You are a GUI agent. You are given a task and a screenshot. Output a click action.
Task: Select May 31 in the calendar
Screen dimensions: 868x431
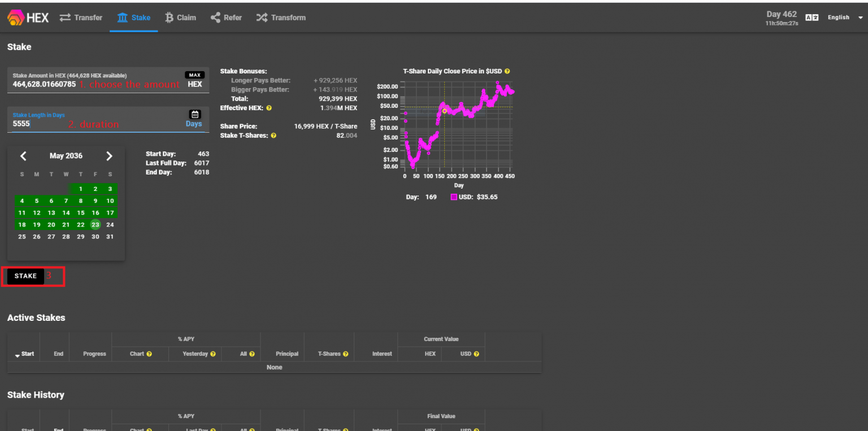click(x=110, y=237)
